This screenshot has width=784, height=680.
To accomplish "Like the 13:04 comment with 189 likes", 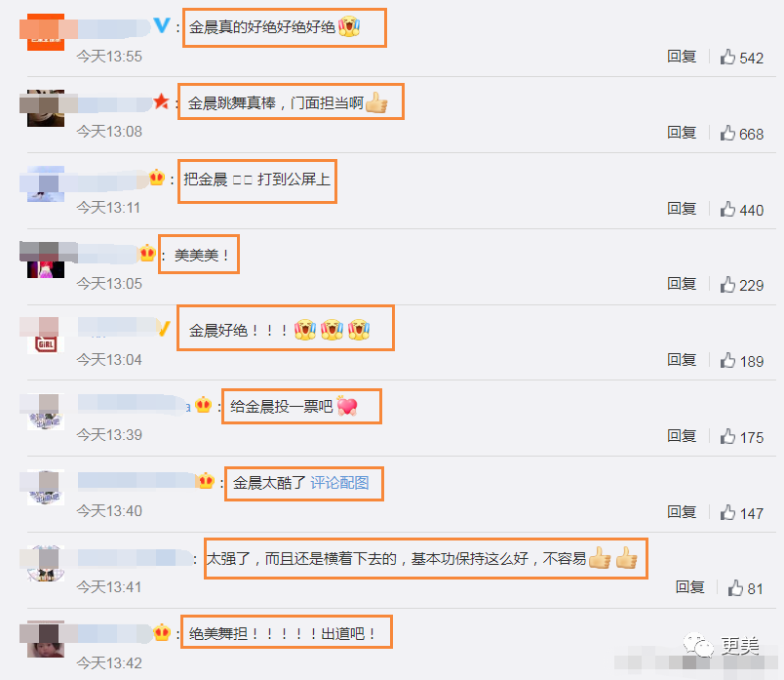I will point(727,361).
